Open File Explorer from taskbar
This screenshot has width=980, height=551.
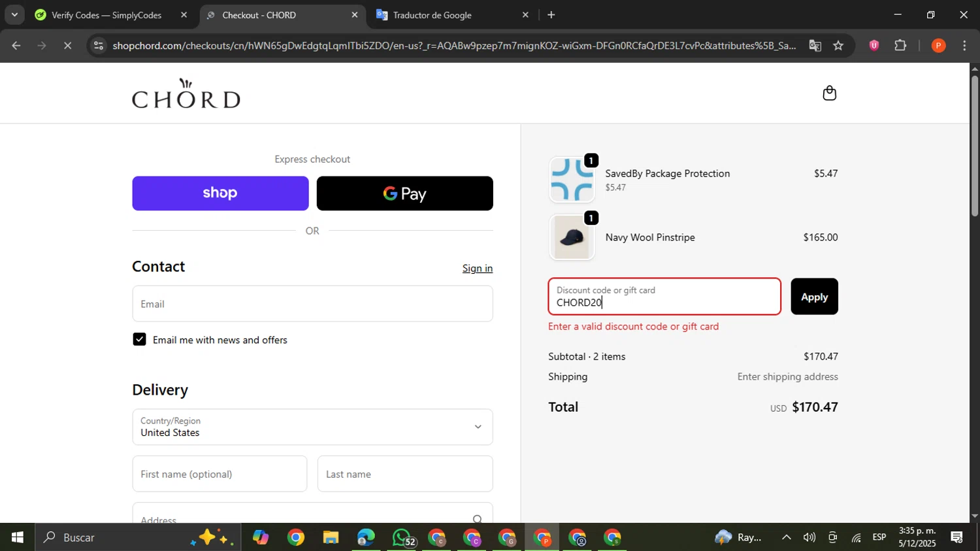pos(331,537)
